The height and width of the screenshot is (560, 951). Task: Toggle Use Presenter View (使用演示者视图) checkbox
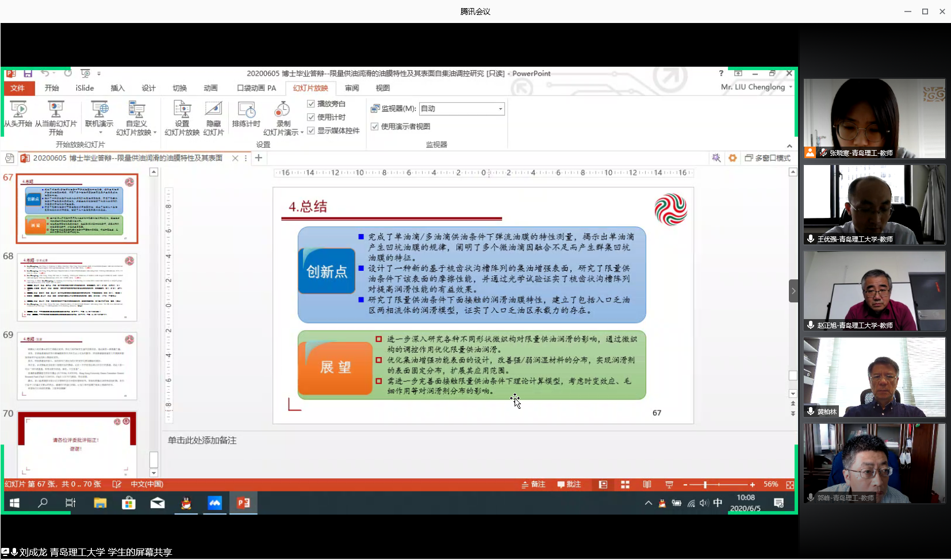click(374, 126)
